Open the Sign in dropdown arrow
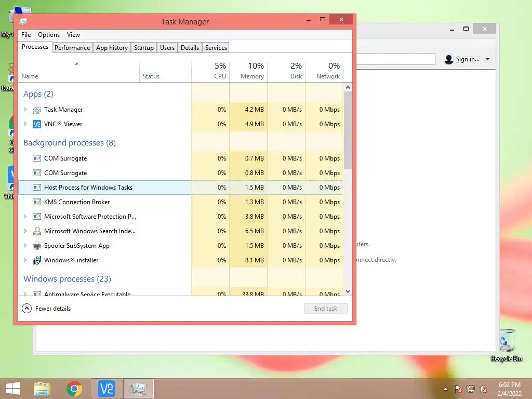The image size is (532, 399). point(487,59)
